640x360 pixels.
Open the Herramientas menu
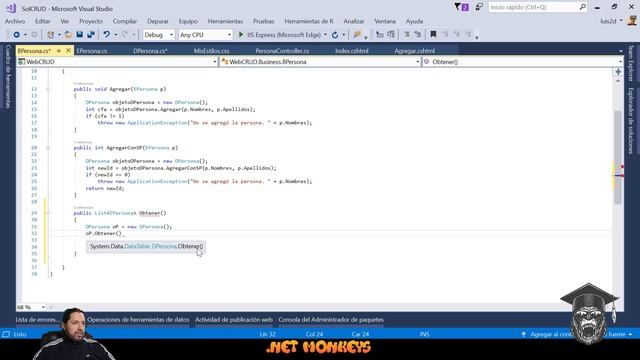(225, 21)
